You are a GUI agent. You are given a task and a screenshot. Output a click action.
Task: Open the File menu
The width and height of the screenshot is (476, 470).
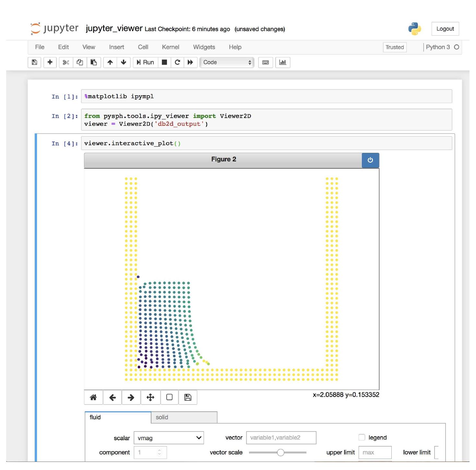40,47
